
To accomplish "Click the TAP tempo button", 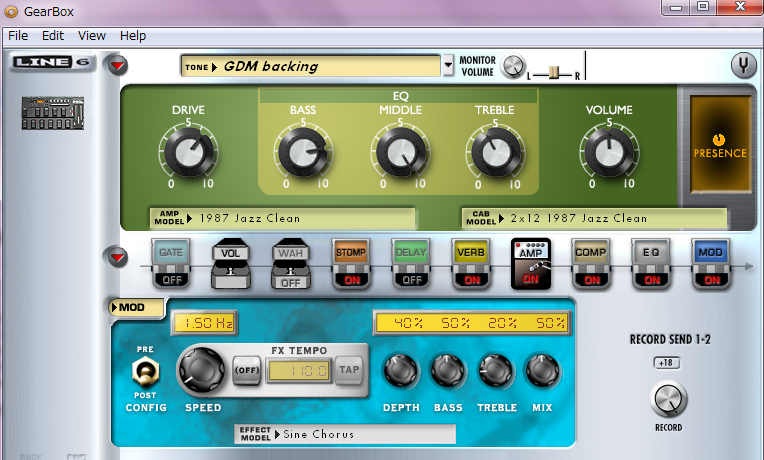I will click(x=349, y=370).
